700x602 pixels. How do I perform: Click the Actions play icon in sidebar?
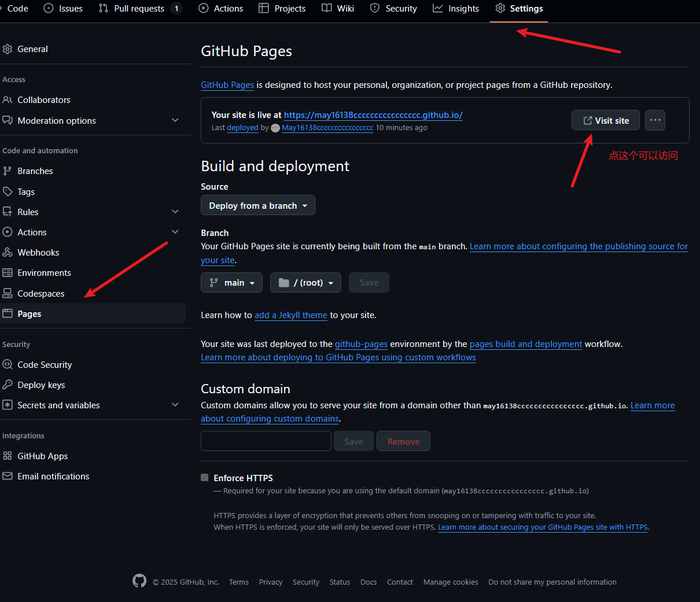pyautogui.click(x=8, y=232)
